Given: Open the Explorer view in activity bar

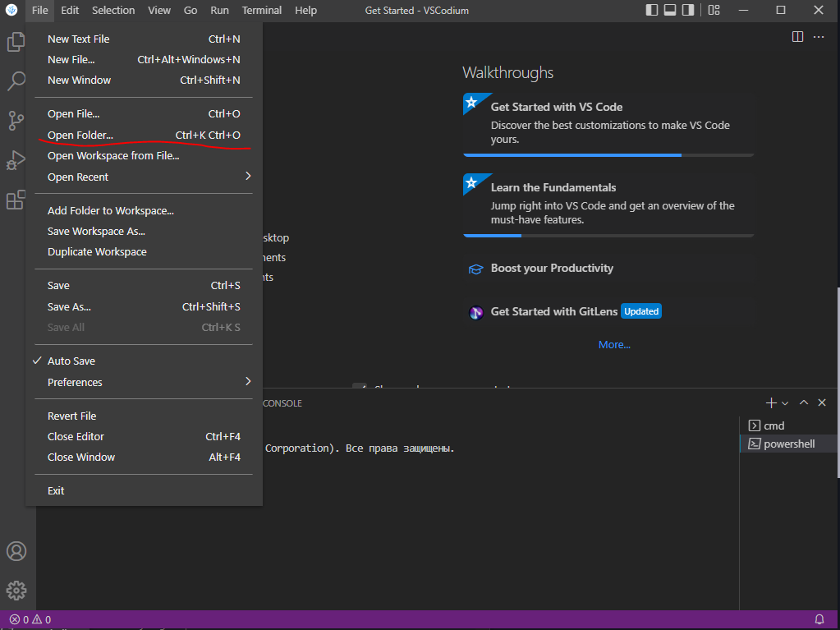Looking at the screenshot, I should click(x=16, y=42).
